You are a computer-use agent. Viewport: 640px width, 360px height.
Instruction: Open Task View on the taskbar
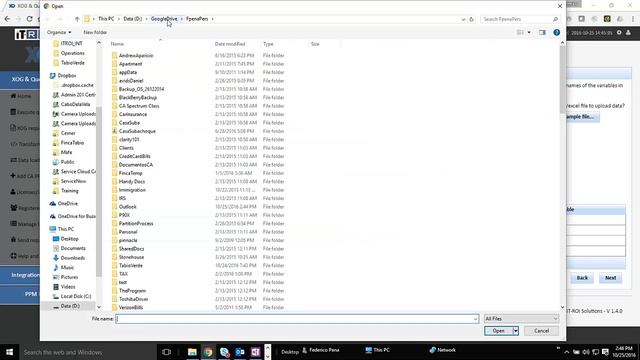166,352
